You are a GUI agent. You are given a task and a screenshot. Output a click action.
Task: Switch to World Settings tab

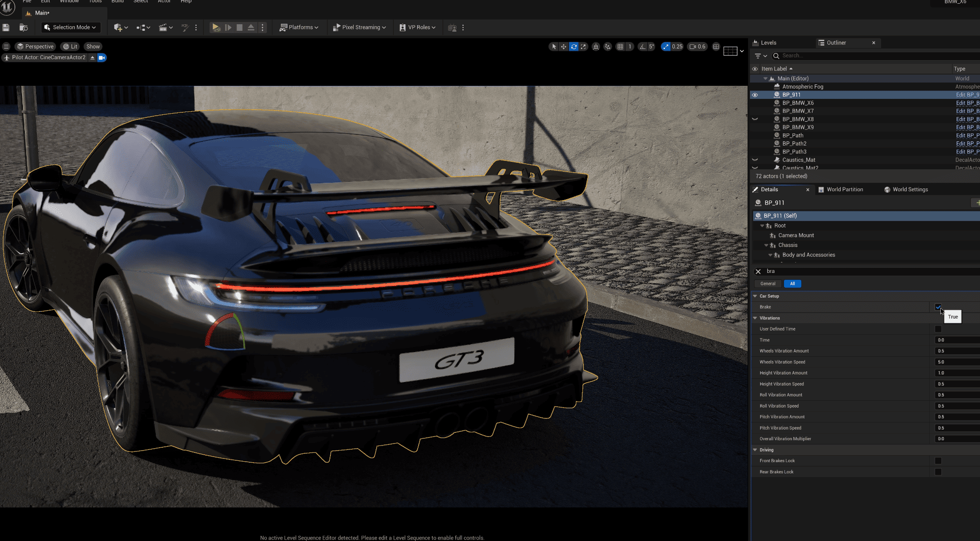pyautogui.click(x=906, y=190)
